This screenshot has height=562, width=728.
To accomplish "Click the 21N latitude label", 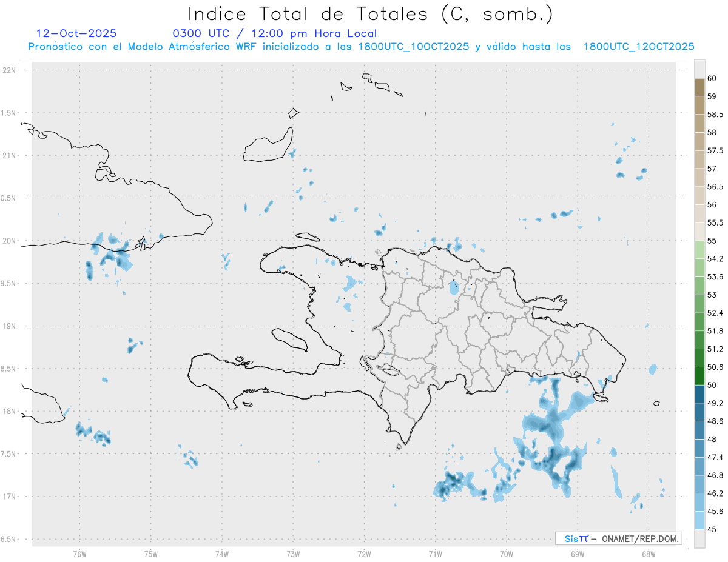I will 10,155.
